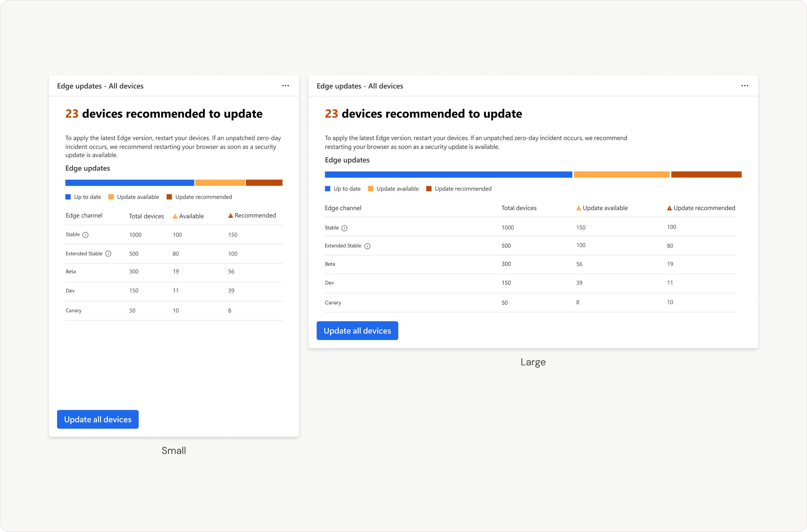Viewport: 807px width, 532px height.
Task: Click warning triangle next to Available header
Action: 175,216
